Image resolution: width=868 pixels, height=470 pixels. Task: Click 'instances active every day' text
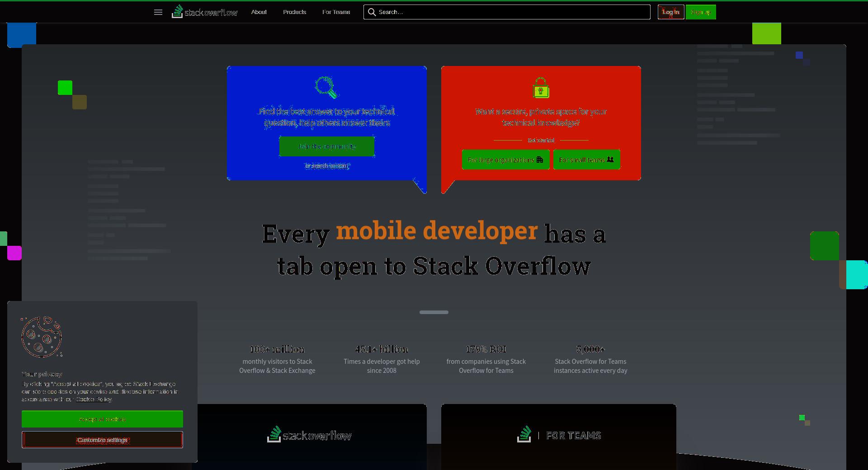590,371
